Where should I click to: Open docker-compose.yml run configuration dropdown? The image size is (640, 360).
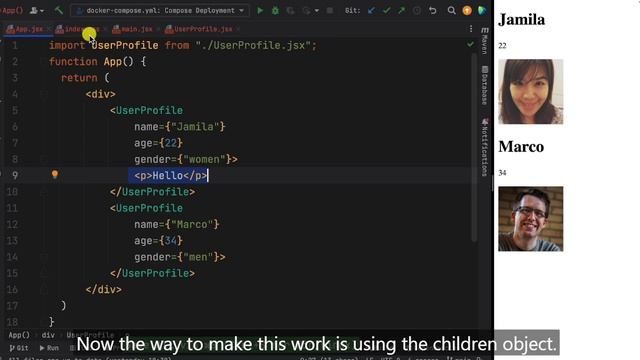point(160,10)
